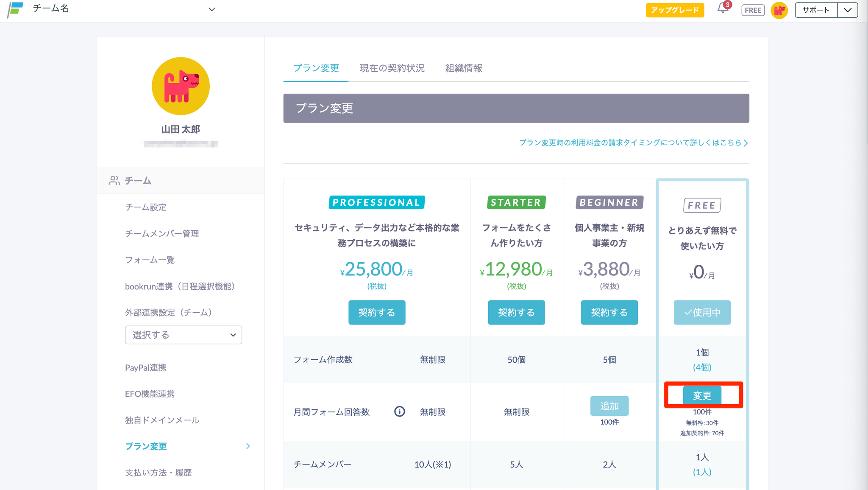Click 追加 button in BEGINNER column
The height and width of the screenshot is (490, 868).
609,406
